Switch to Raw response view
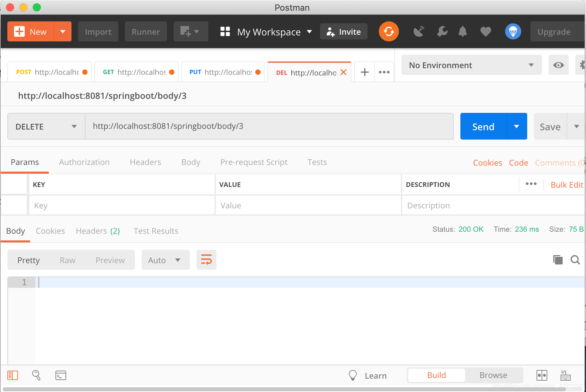Viewport: 586px width, 392px height. [67, 260]
